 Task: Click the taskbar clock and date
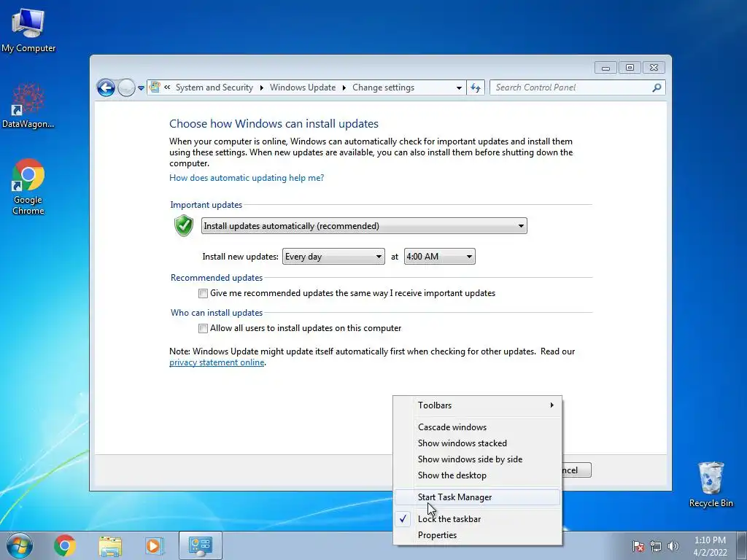click(710, 546)
